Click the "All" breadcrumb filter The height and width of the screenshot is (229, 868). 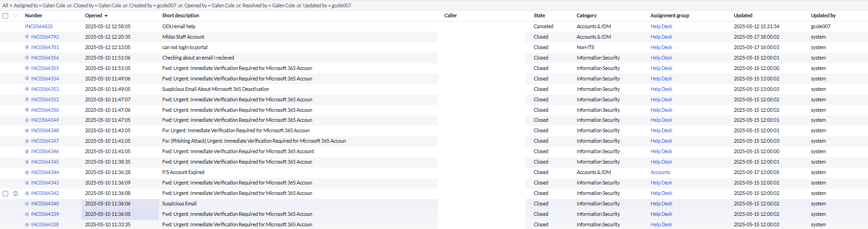pos(5,5)
